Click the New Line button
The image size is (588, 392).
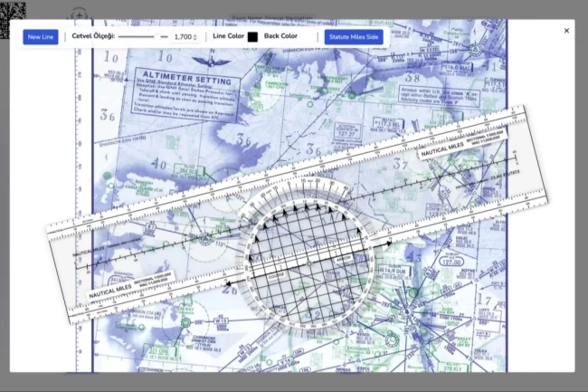click(41, 37)
